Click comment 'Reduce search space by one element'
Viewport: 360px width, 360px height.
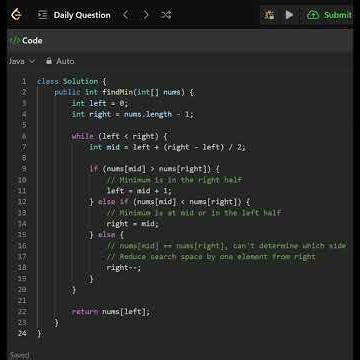pos(211,257)
